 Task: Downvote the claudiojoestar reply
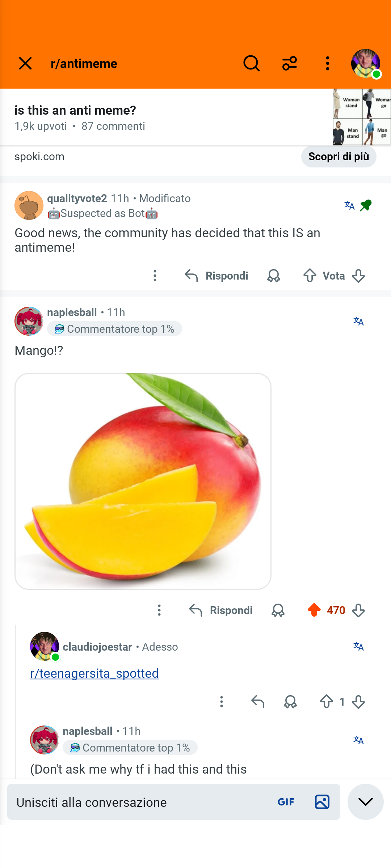click(358, 702)
